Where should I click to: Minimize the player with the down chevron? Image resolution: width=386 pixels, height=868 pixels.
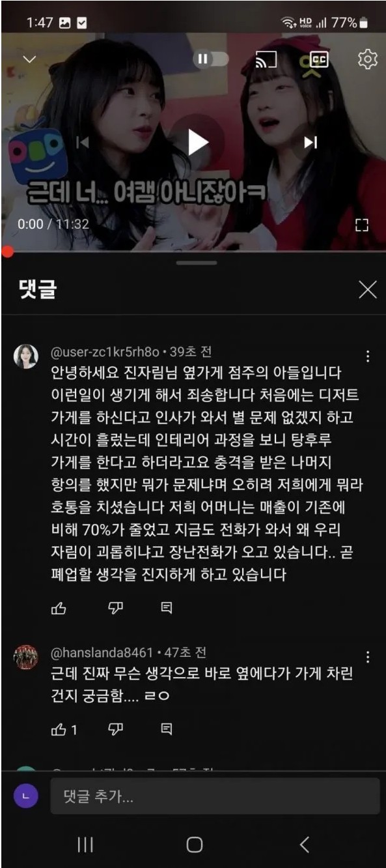29,59
